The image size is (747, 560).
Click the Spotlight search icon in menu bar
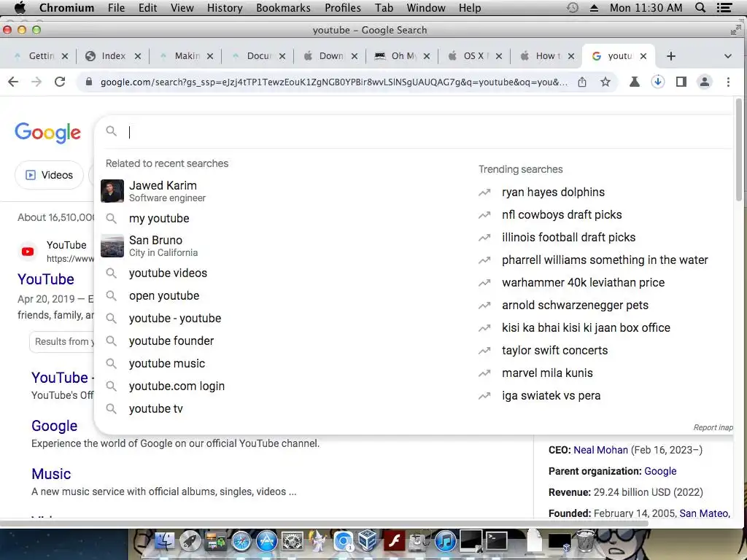point(700,7)
